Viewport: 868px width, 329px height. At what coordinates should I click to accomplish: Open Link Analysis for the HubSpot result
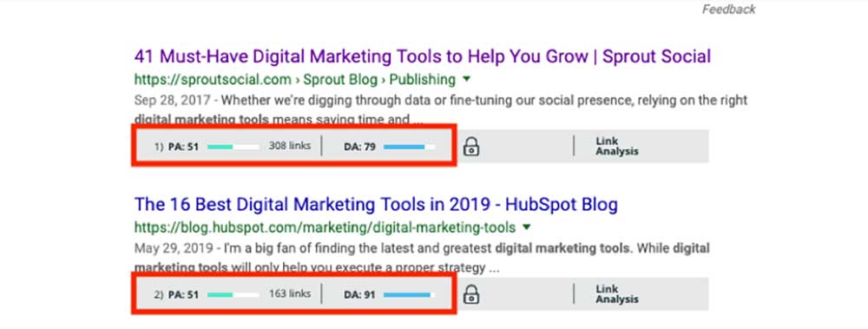coord(616,294)
